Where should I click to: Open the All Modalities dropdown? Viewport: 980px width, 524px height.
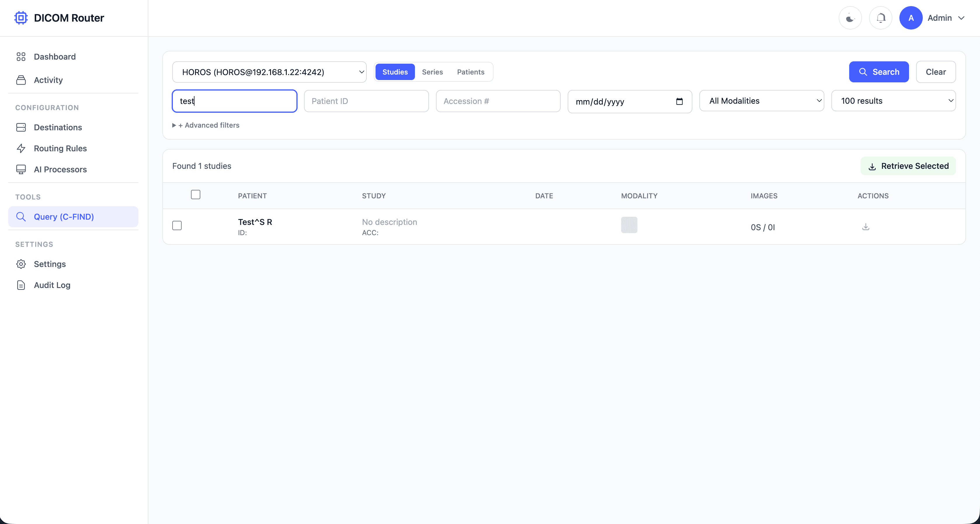click(761, 101)
